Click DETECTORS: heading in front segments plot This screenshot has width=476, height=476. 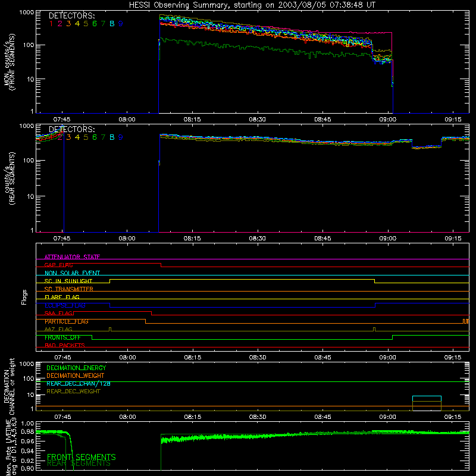[72, 15]
